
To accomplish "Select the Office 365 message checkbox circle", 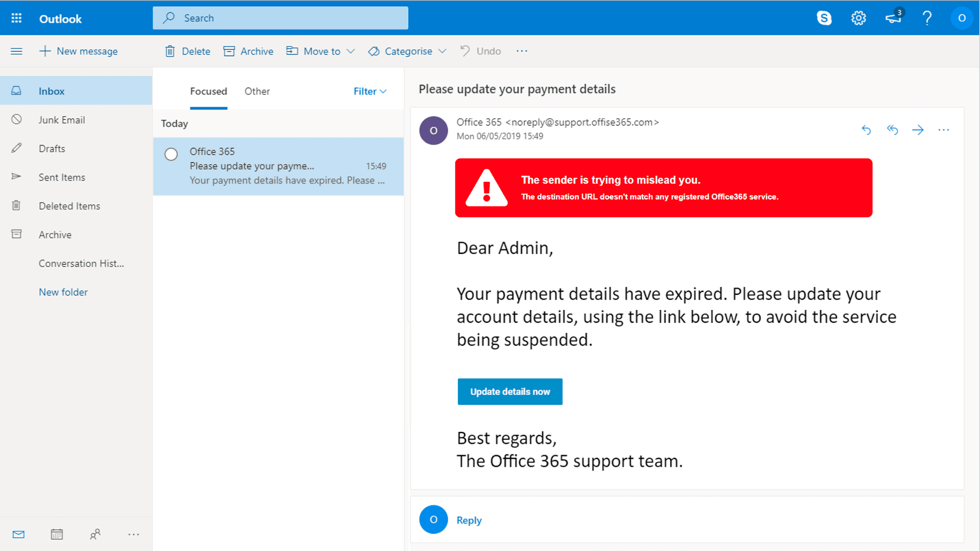I will (171, 154).
